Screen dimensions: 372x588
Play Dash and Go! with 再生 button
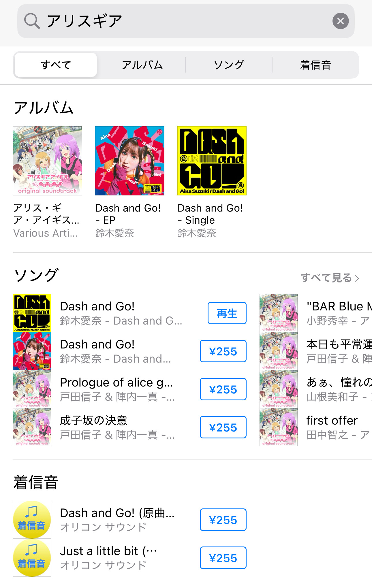point(227,313)
